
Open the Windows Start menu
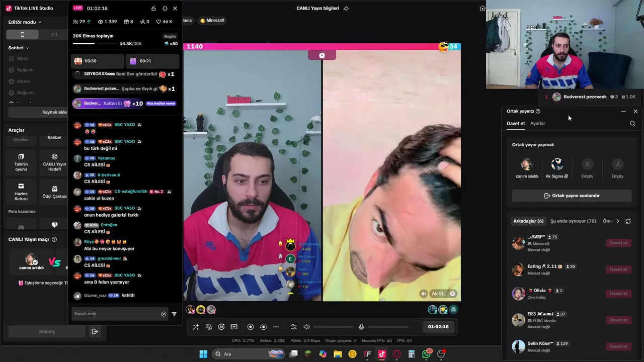click(x=203, y=354)
